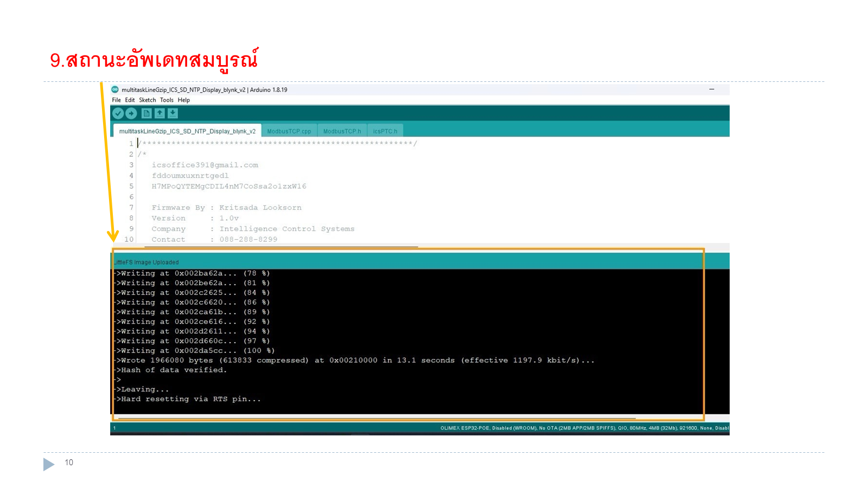The width and height of the screenshot is (868, 488).
Task: Click the slide number 10
Action: click(69, 463)
